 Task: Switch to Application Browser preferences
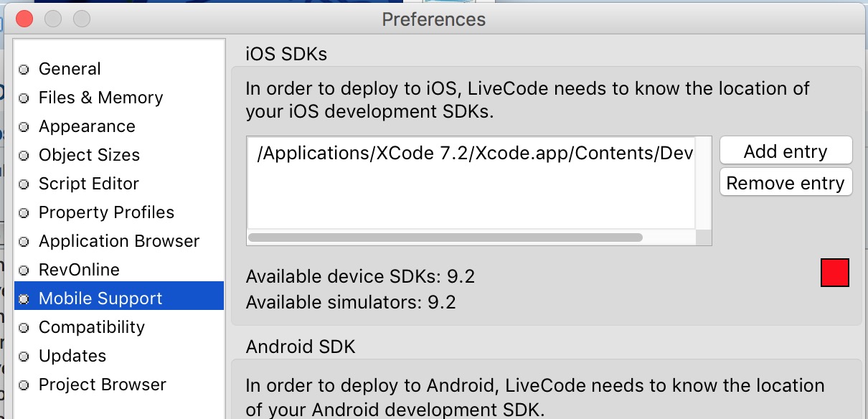pos(119,241)
